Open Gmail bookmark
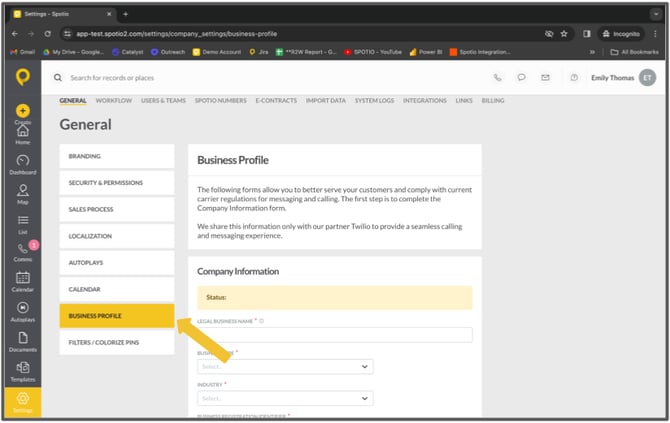The width and height of the screenshot is (670, 423). pyautogui.click(x=23, y=52)
